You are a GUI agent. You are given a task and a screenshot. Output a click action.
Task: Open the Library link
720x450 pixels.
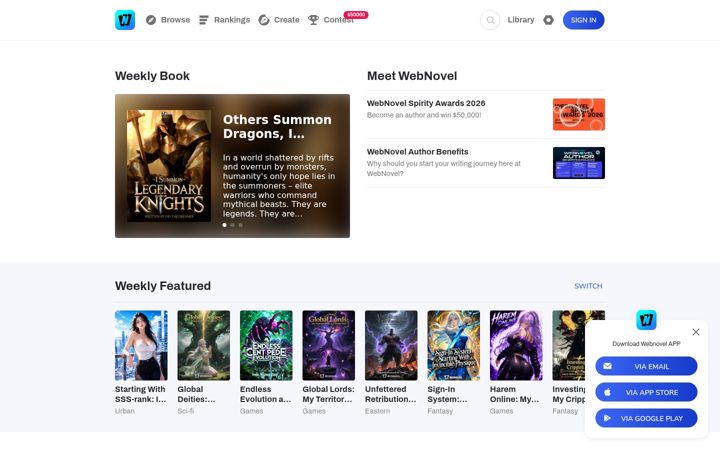click(521, 20)
